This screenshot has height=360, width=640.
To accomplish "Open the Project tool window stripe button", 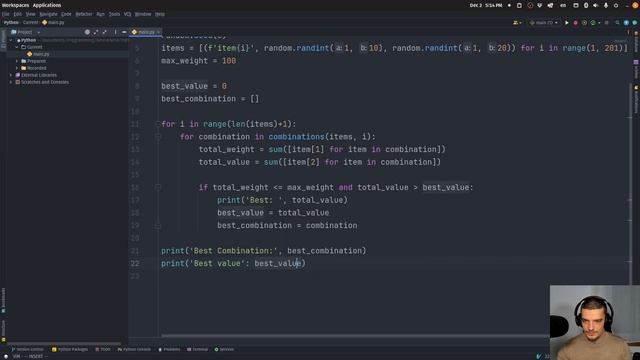I will [3, 39].
